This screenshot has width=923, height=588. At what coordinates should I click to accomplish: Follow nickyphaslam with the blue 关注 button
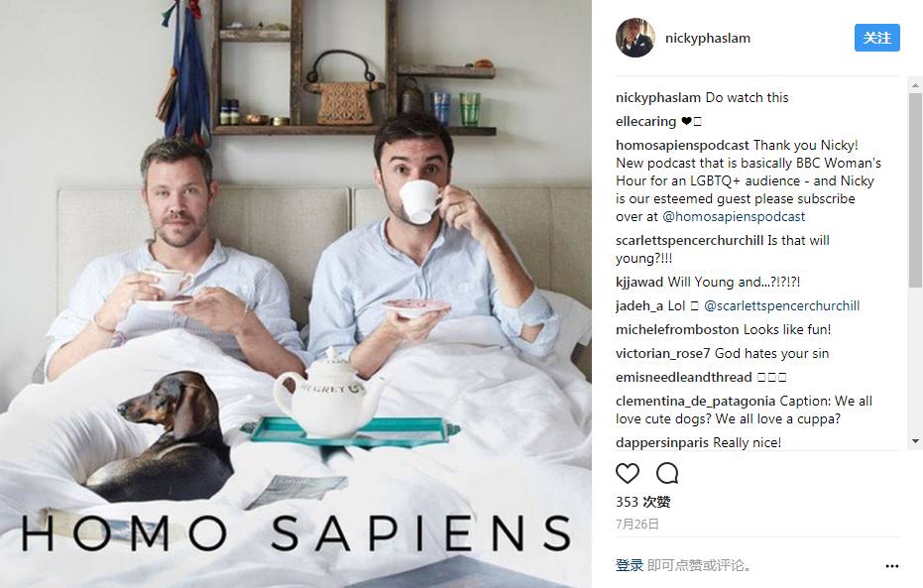[877, 39]
